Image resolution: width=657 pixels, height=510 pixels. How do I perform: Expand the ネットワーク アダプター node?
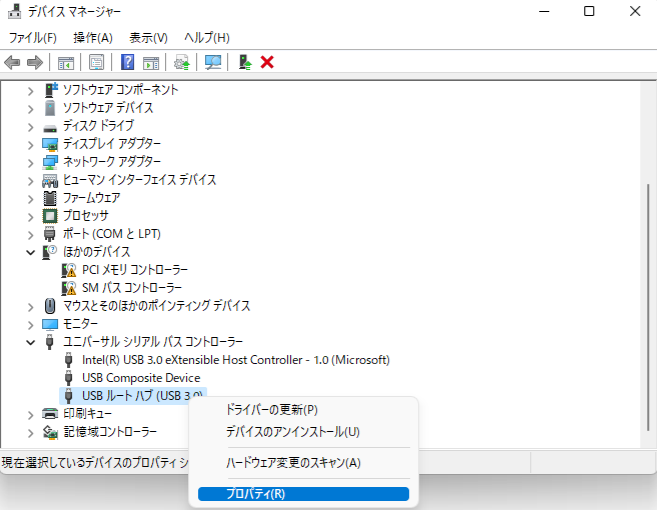(x=30, y=163)
